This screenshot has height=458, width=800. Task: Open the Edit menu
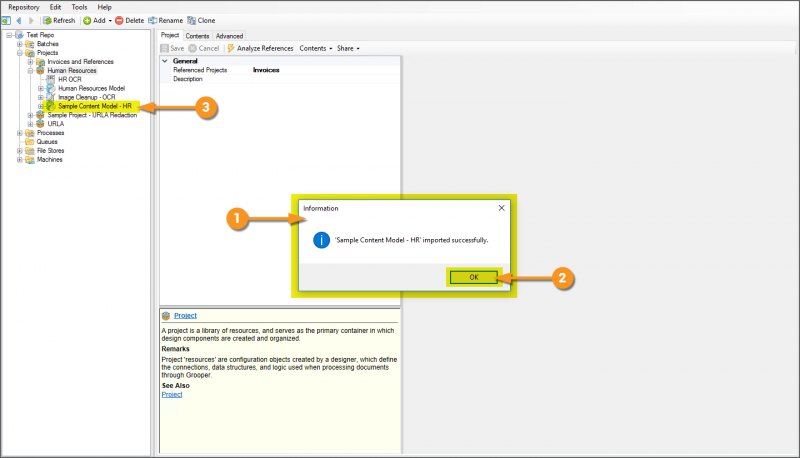55,7
